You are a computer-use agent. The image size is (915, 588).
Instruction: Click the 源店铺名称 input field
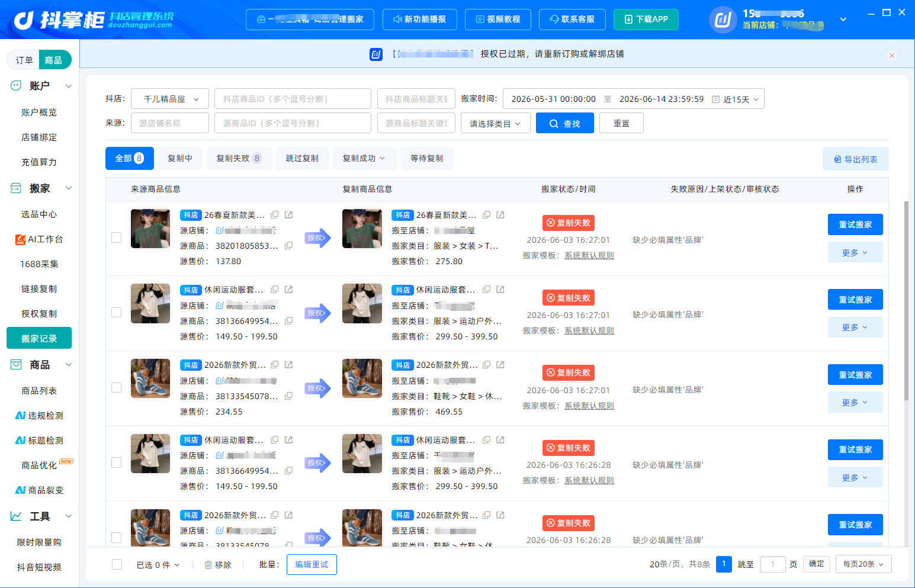point(170,123)
